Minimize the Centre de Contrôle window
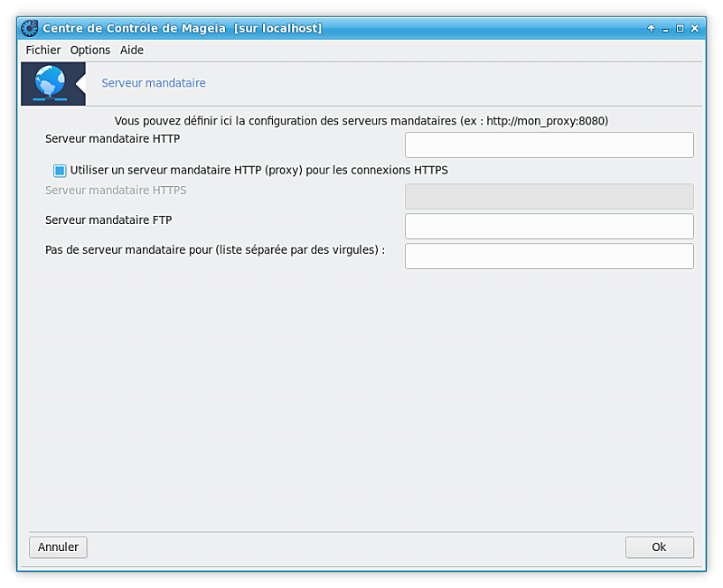The width and height of the screenshot is (723, 588). [665, 28]
